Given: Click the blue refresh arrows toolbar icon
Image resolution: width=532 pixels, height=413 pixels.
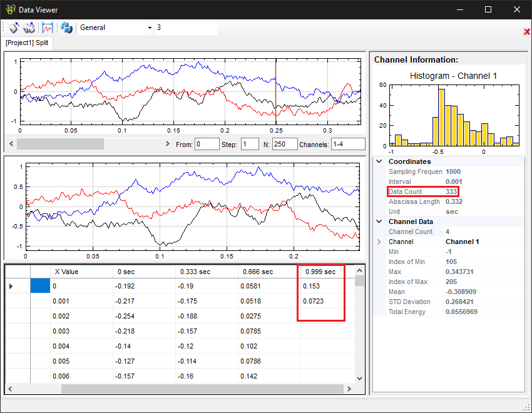Looking at the screenshot, I should click(66, 28).
